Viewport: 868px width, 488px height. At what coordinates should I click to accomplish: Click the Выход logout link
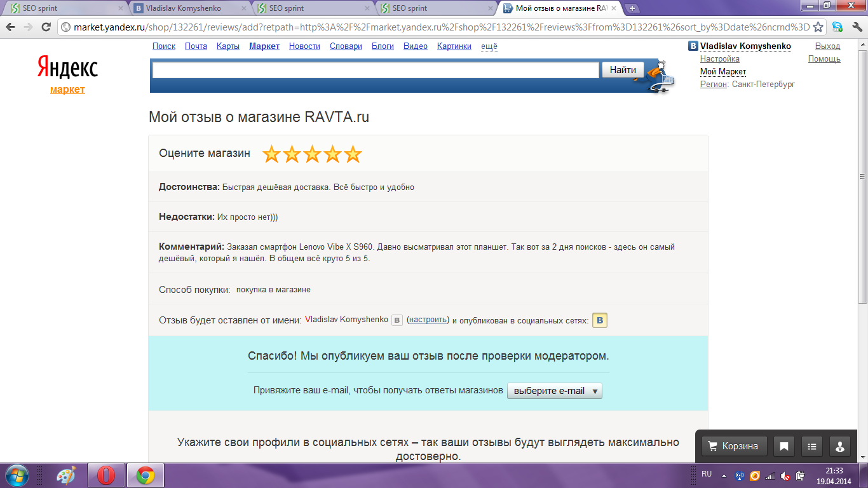(x=827, y=46)
